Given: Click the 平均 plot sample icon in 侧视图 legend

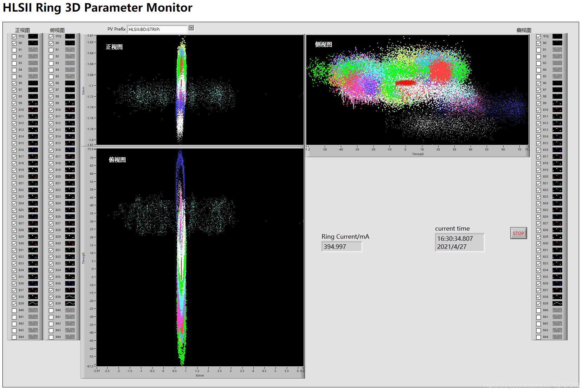Looking at the screenshot, I should click(x=557, y=36).
